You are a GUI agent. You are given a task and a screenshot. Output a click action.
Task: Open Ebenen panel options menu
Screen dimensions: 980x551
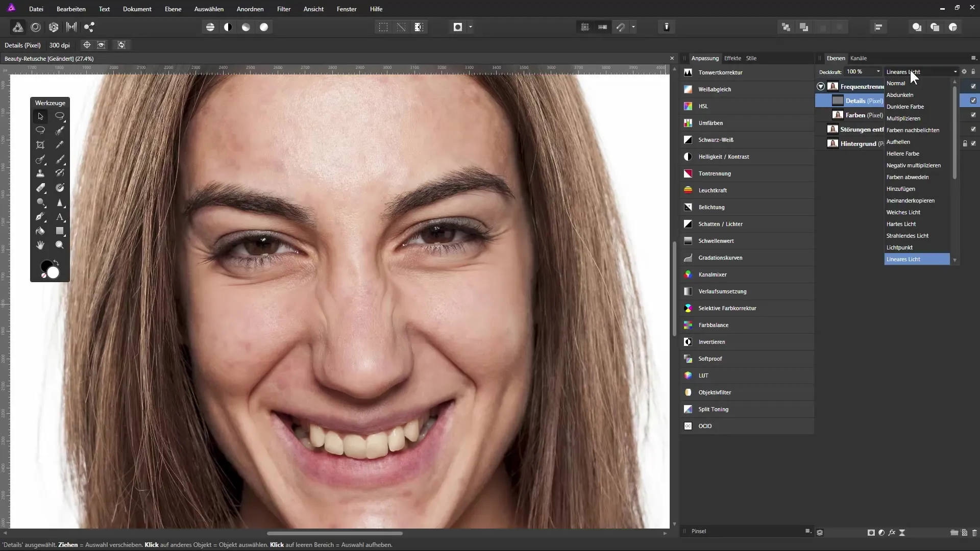(x=973, y=58)
